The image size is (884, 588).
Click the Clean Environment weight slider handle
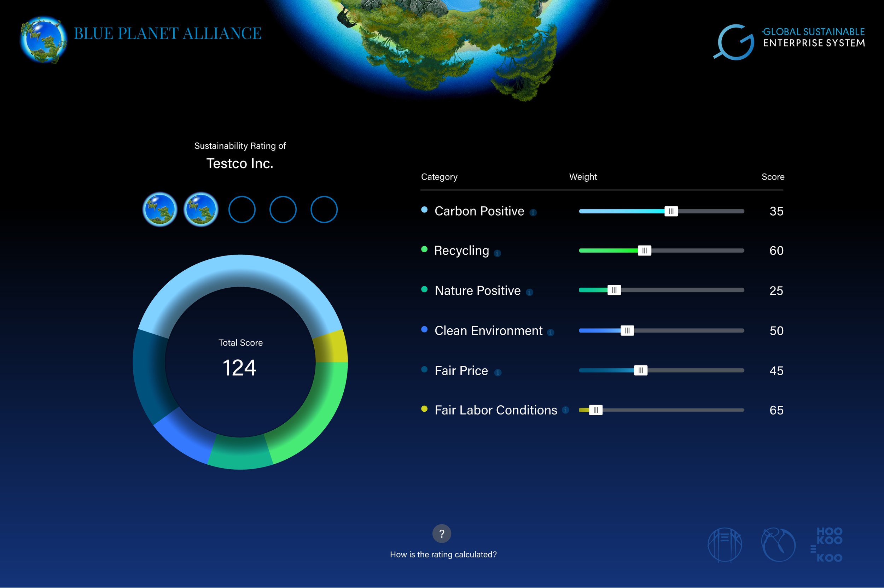click(627, 330)
